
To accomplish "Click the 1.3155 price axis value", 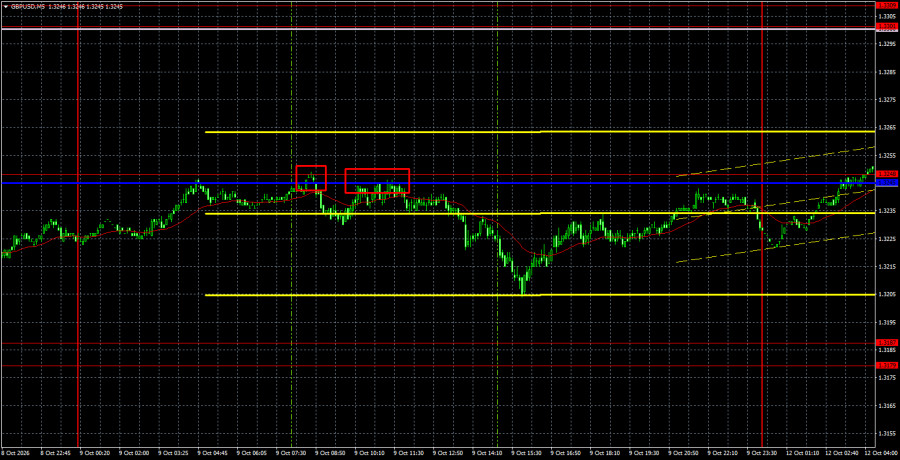I will click(x=885, y=433).
